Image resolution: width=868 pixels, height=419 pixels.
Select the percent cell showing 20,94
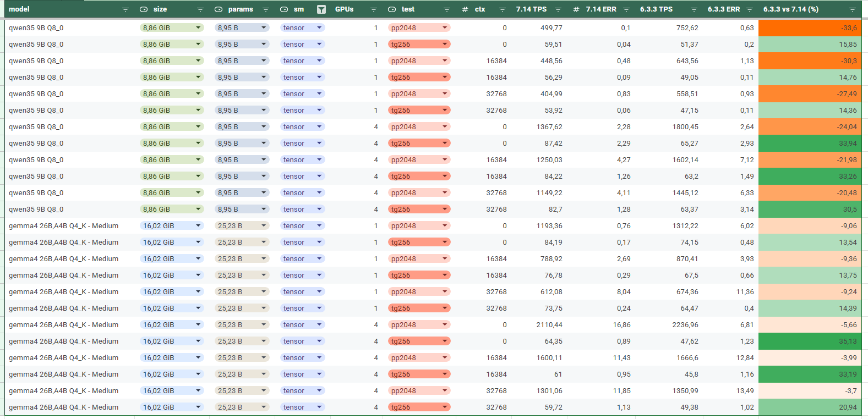pos(810,407)
